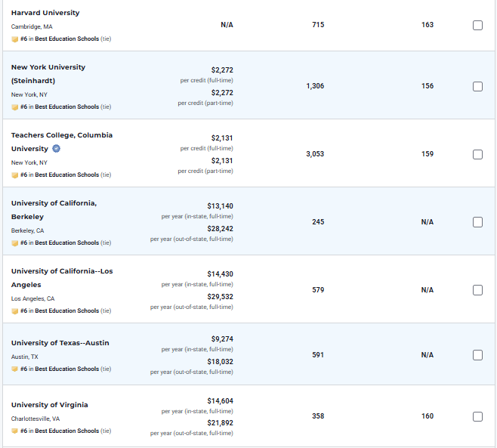This screenshot has height=448, width=497.
Task: Tick the checkbox for New York University (Steinhardt)
Action: [x=477, y=86]
